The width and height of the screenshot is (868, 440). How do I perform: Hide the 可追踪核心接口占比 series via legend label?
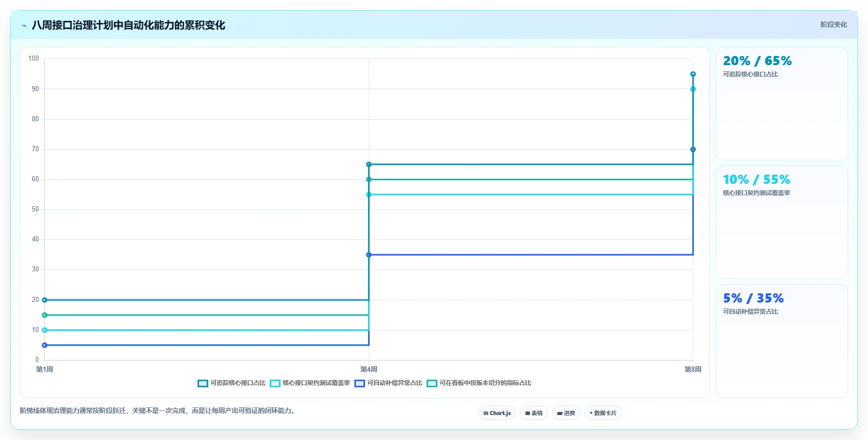238,383
